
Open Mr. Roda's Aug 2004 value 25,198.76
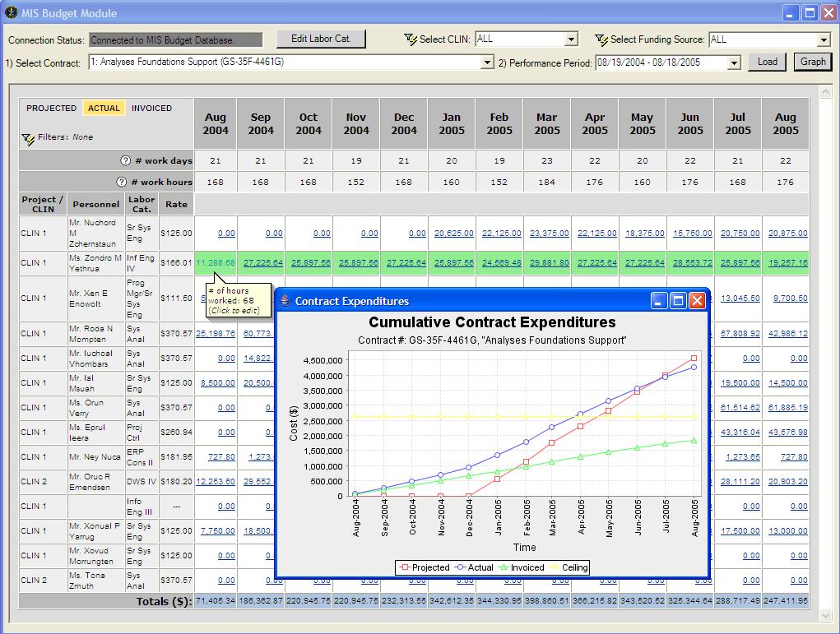pos(216,334)
